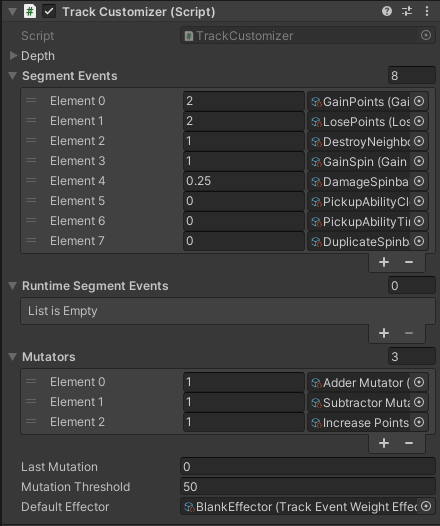Toggle the Track Customizer enabled checkbox
Screen dimensions: 440x526
pos(49,11)
